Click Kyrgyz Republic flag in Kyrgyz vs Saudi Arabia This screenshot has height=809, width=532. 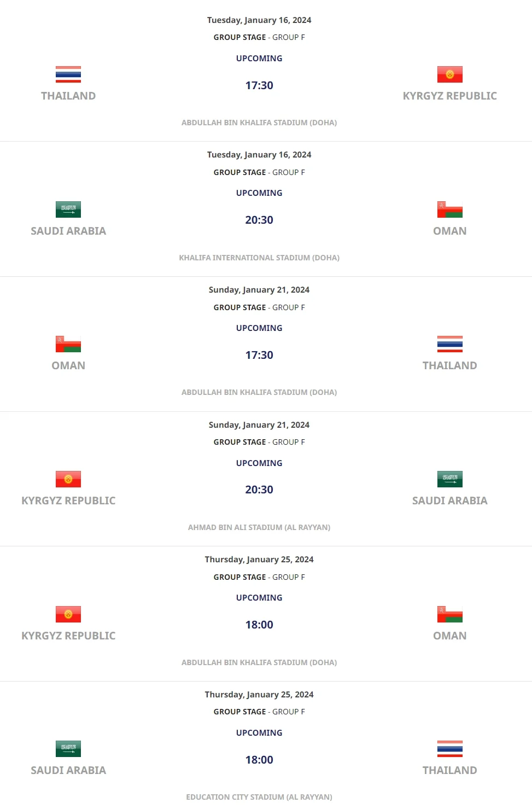(68, 479)
